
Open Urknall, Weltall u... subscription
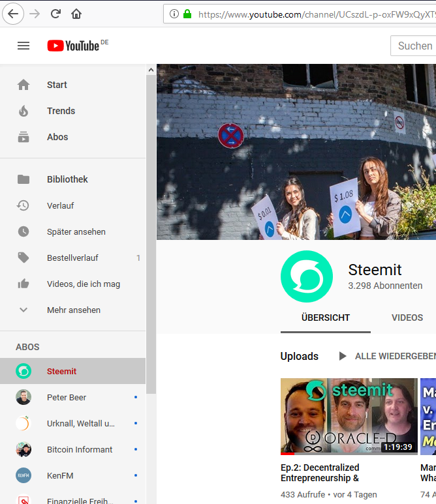click(x=72, y=423)
